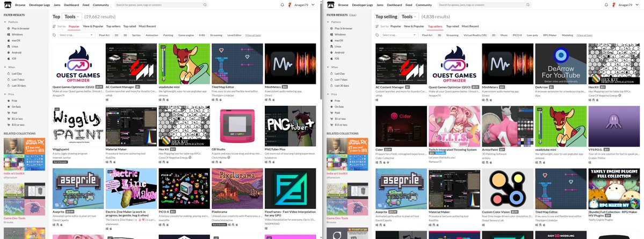Click 'Virtual Reality (VR)' tag in right window

click(475, 35)
